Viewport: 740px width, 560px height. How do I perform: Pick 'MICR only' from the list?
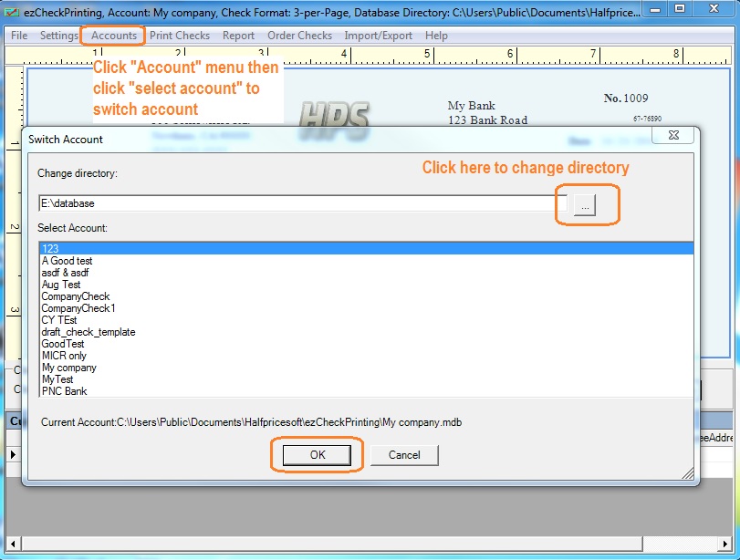click(x=65, y=356)
